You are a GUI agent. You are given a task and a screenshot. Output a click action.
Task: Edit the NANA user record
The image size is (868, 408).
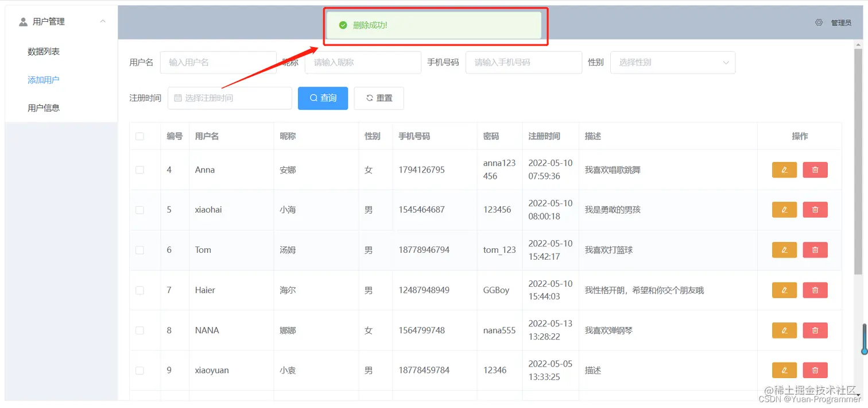pos(784,330)
